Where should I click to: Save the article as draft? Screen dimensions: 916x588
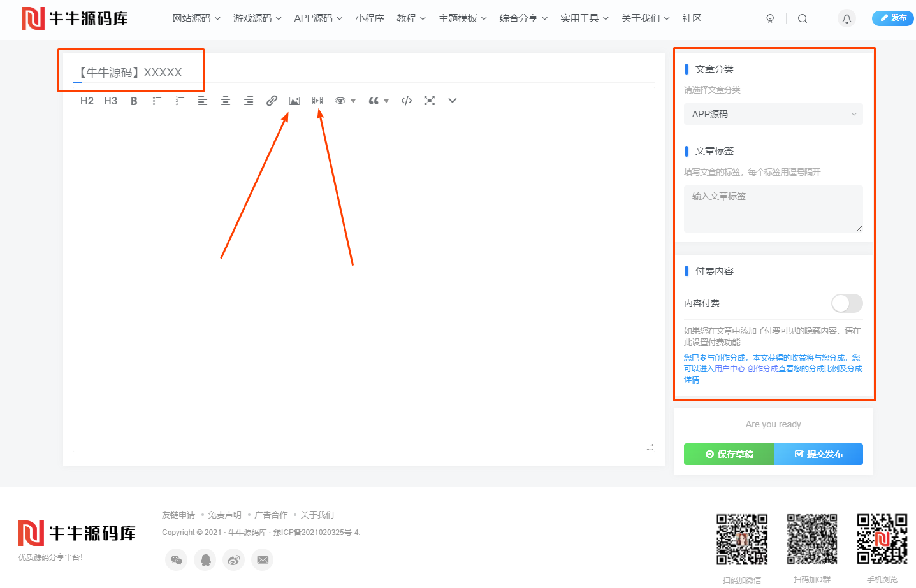pos(729,454)
